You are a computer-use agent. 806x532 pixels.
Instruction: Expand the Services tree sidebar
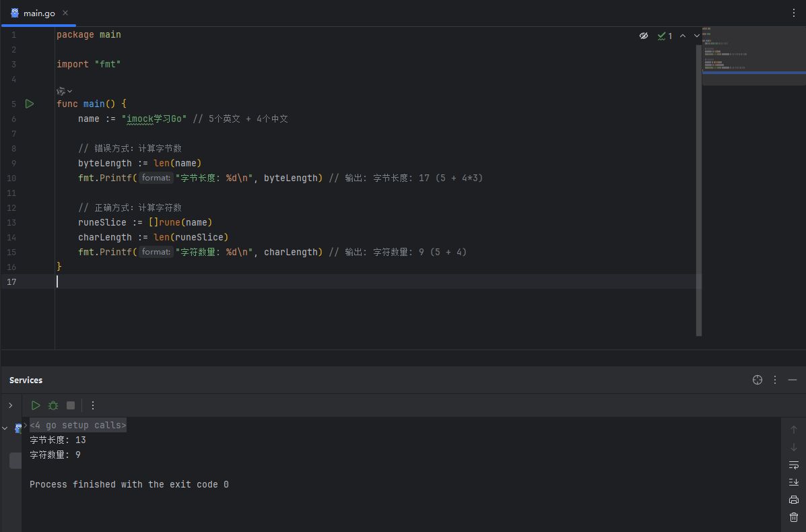pyautogui.click(x=10, y=405)
